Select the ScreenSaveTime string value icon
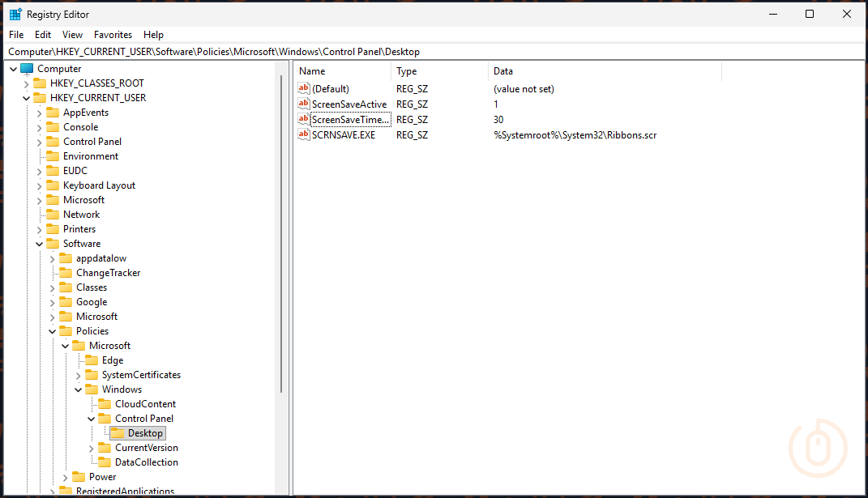868x498 pixels. click(x=303, y=119)
